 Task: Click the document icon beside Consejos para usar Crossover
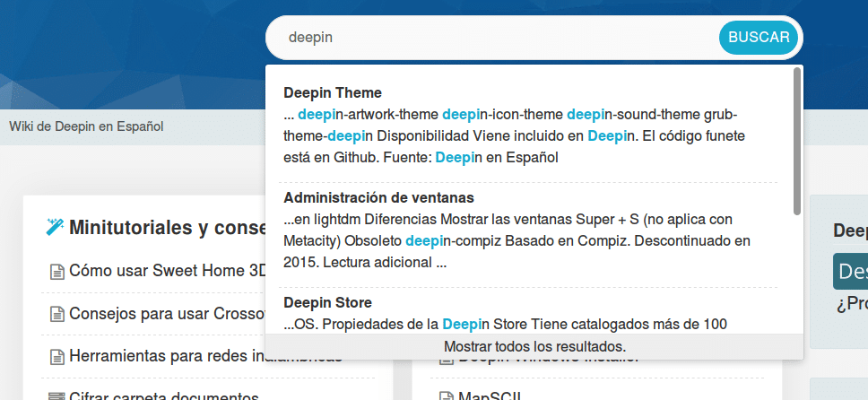57,315
